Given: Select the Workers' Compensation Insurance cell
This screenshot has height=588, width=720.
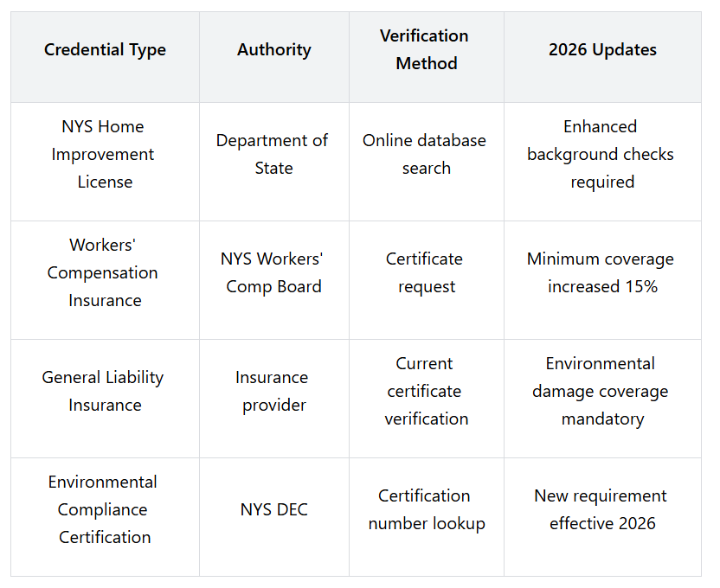Looking at the screenshot, I should (x=104, y=272).
